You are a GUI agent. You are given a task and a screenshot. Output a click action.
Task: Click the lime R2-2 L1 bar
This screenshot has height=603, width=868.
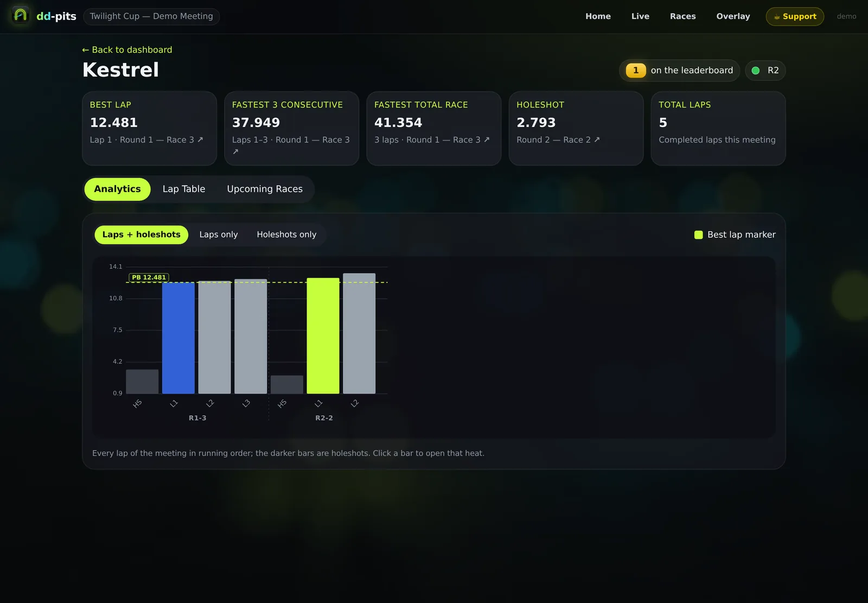click(x=323, y=336)
